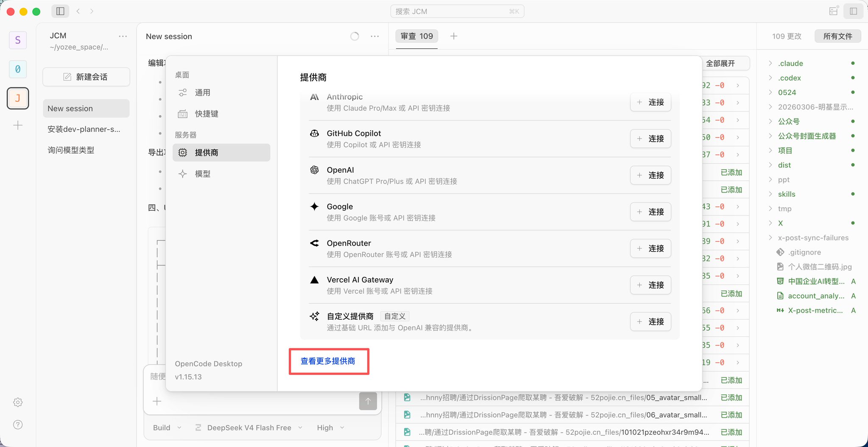Open 快捷键 settings section
Viewport: 868px width, 447px height.
(221, 114)
